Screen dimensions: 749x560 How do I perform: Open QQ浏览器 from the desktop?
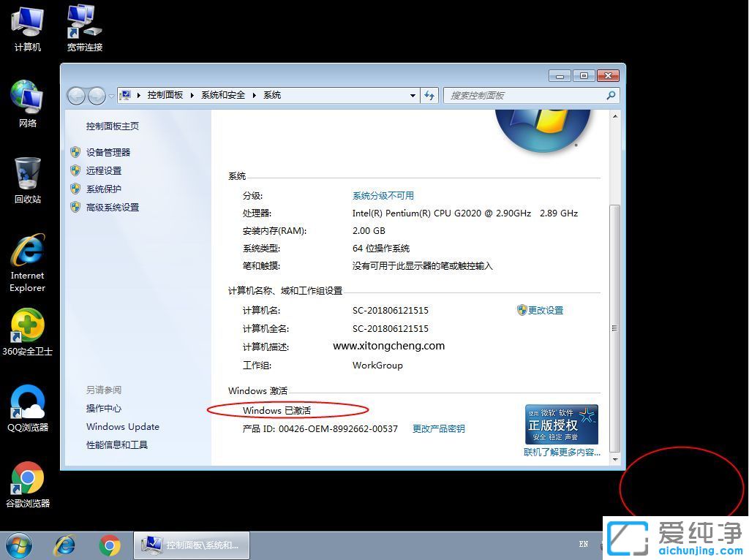click(26, 406)
